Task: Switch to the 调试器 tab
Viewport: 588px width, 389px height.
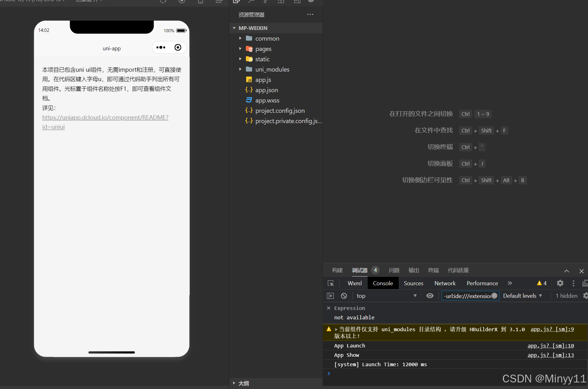Action: coord(360,270)
